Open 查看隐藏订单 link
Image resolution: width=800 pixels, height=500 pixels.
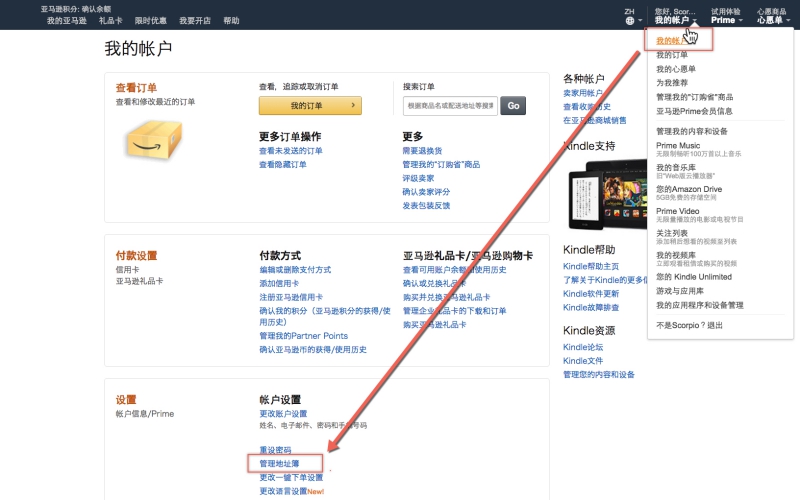[283, 165]
